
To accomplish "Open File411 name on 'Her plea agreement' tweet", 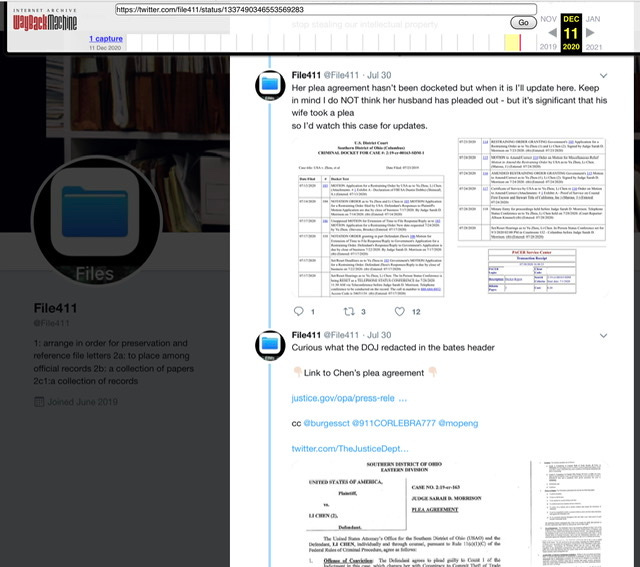I will click(x=306, y=75).
